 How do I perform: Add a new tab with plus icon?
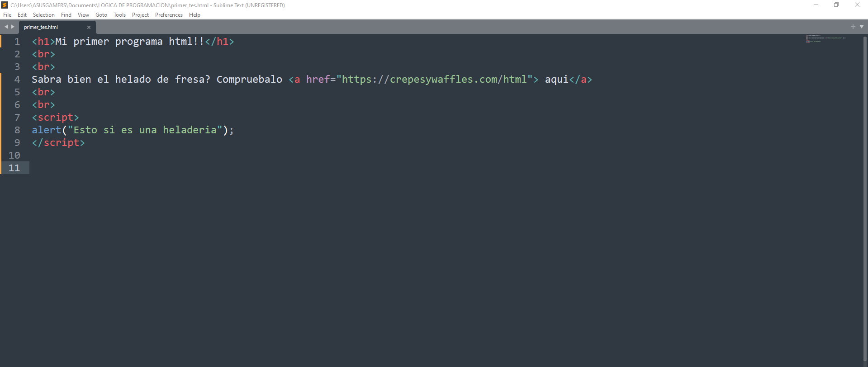[853, 27]
